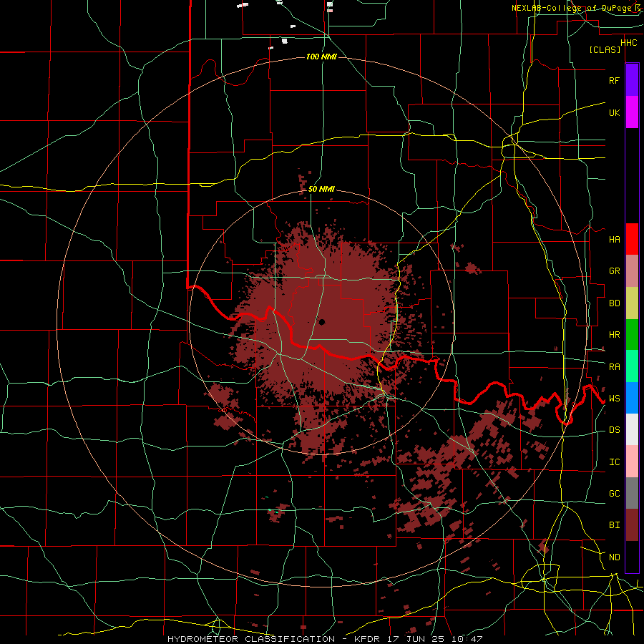Click the UK legend label
The height and width of the screenshot is (644, 644).
tap(614, 112)
